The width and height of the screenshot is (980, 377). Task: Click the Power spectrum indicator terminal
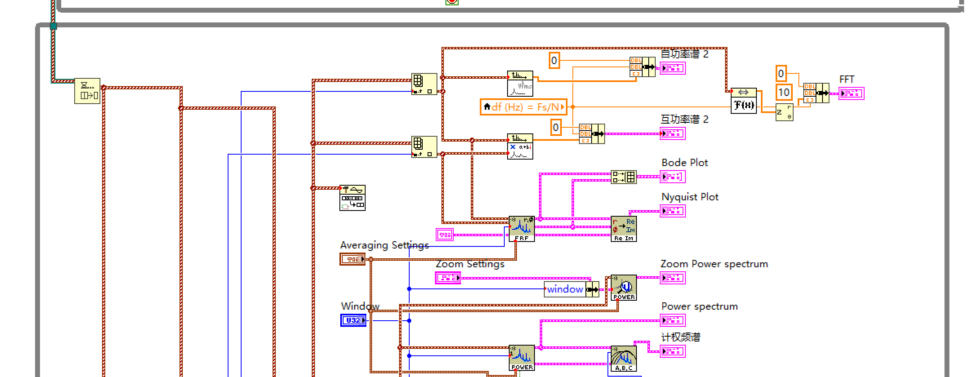point(673,320)
